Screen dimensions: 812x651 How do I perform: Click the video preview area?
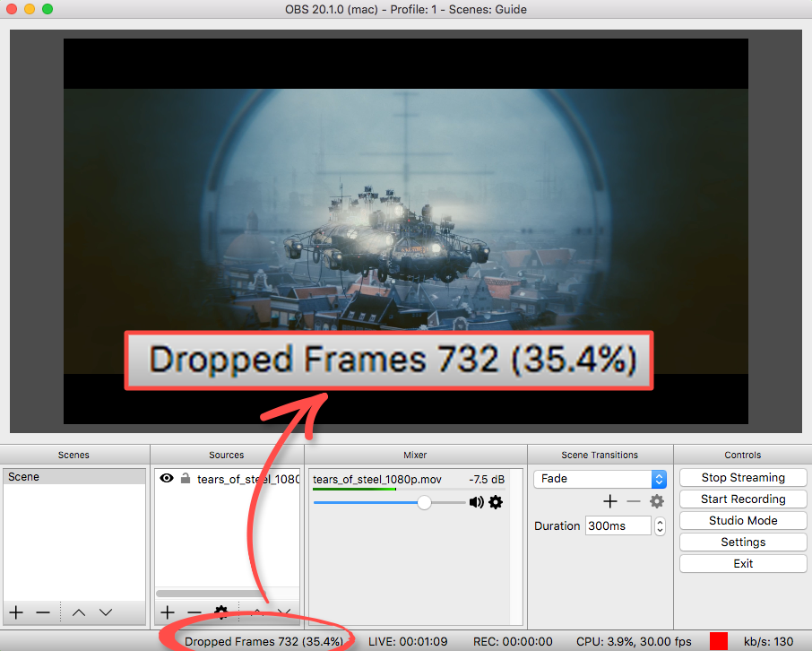click(405, 231)
